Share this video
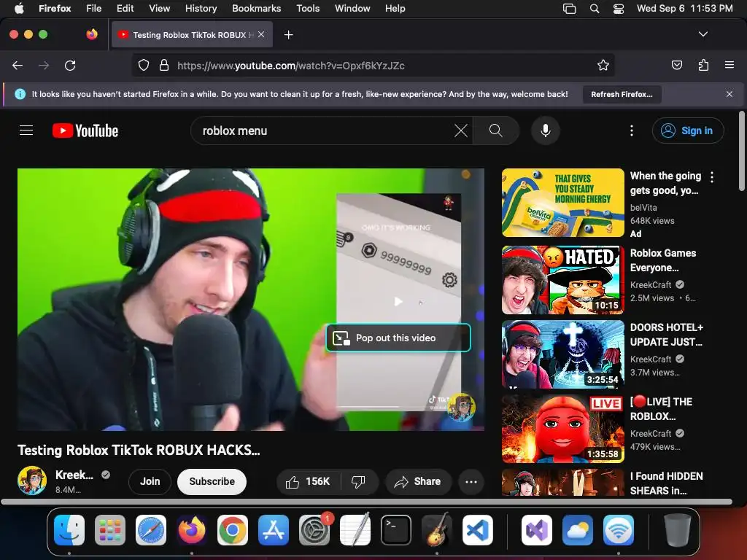Viewport: 747px width, 560px height. (x=417, y=481)
